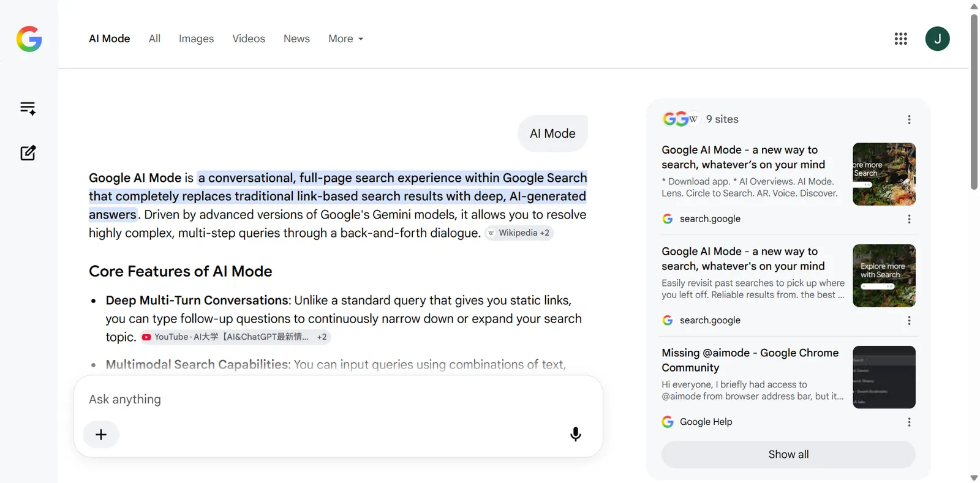Click the 'Google Help' source label
Screen dimensions: 980x483
click(706, 422)
